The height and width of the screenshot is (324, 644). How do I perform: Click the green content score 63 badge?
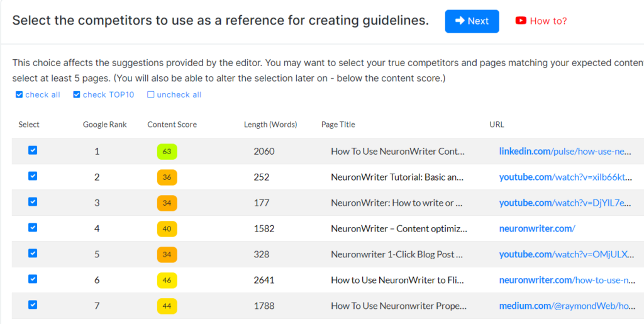tap(167, 152)
